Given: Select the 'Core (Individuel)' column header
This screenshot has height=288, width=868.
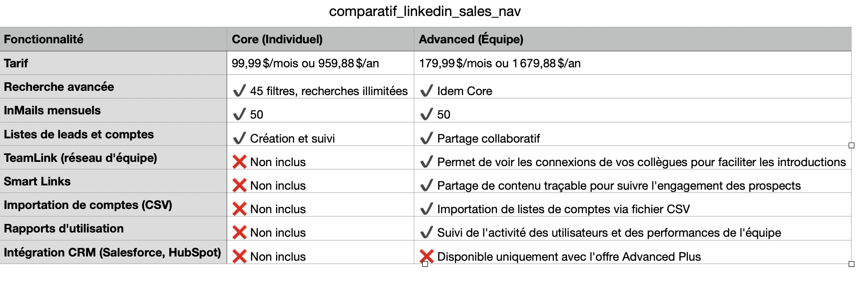Looking at the screenshot, I should (x=321, y=39).
